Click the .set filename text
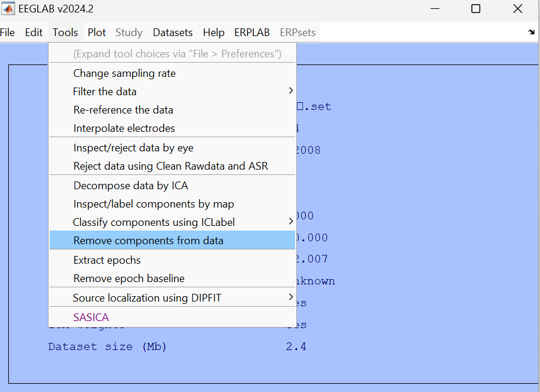The image size is (540, 392). 313,106
